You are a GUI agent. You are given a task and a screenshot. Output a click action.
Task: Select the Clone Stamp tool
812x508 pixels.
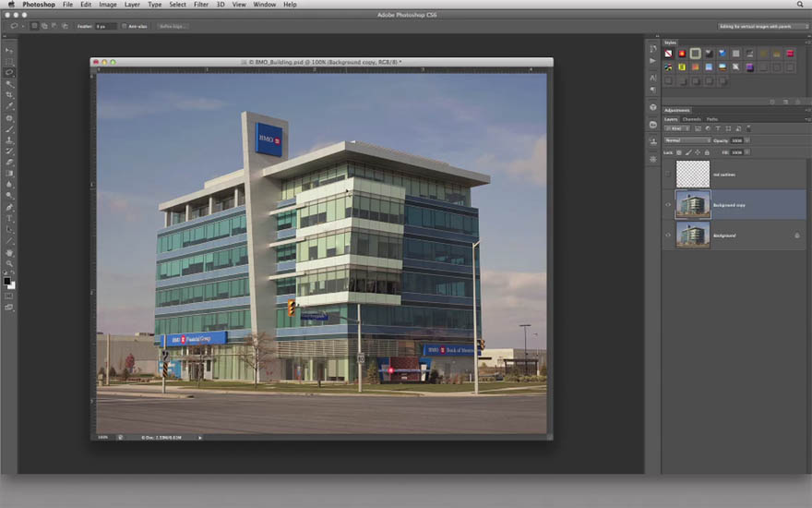pyautogui.click(x=9, y=140)
